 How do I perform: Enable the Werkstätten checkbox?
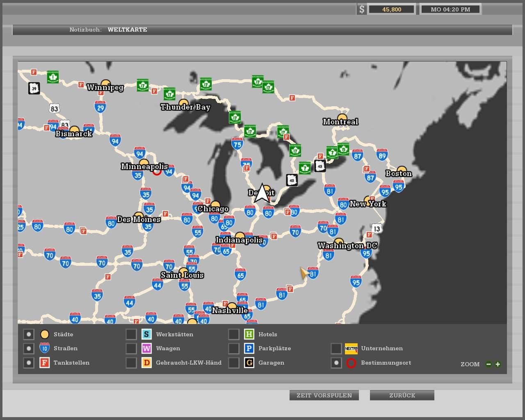pyautogui.click(x=131, y=334)
